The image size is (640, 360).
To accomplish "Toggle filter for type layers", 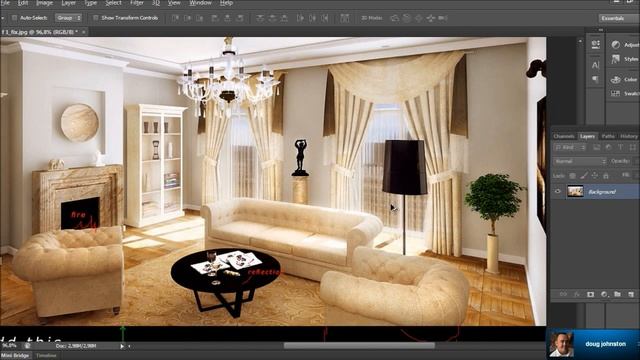I will point(620,147).
